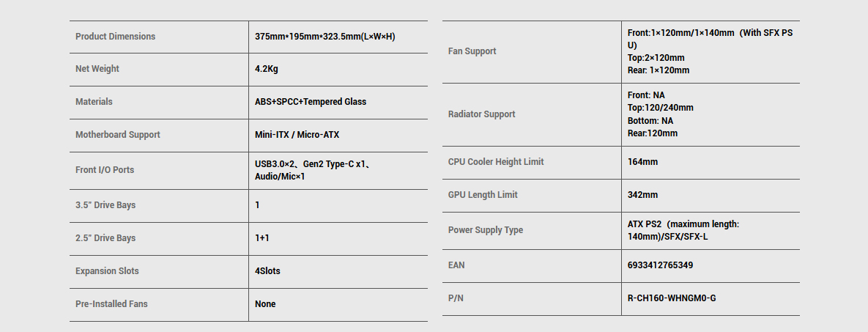Image resolution: width=868 pixels, height=332 pixels.
Task: Select Mini-ITX / Micro-ATX value
Action: (297, 135)
